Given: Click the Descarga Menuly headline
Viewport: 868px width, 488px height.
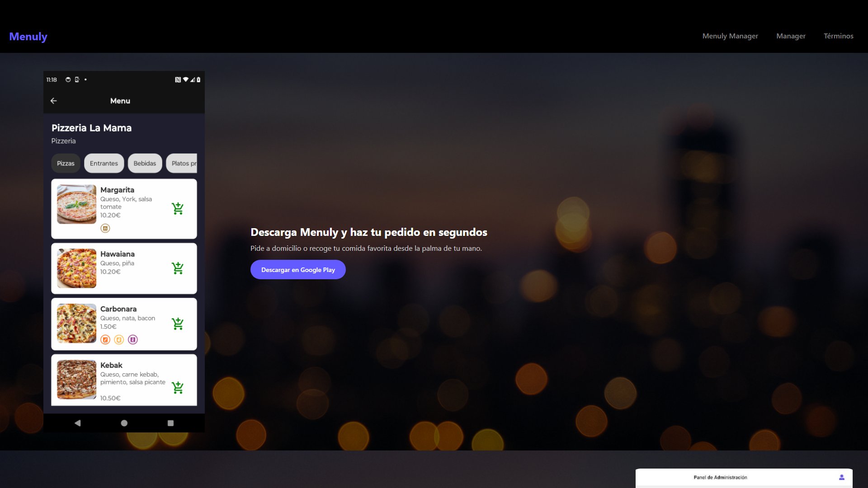Looking at the screenshot, I should (369, 232).
